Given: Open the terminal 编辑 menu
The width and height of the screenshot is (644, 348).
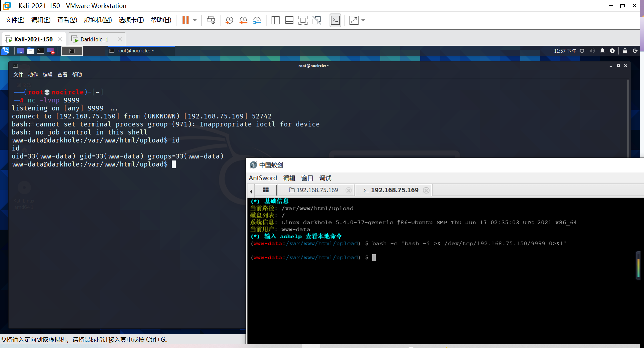Looking at the screenshot, I should (48, 74).
